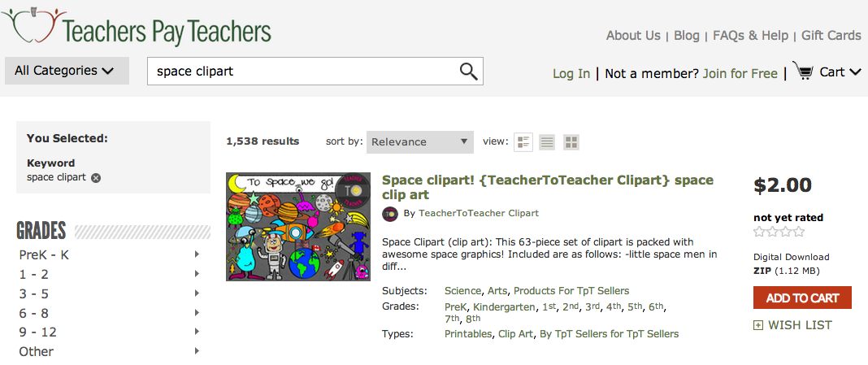The image size is (868, 365).
Task: Open the All Categories dropdown
Action: point(67,71)
